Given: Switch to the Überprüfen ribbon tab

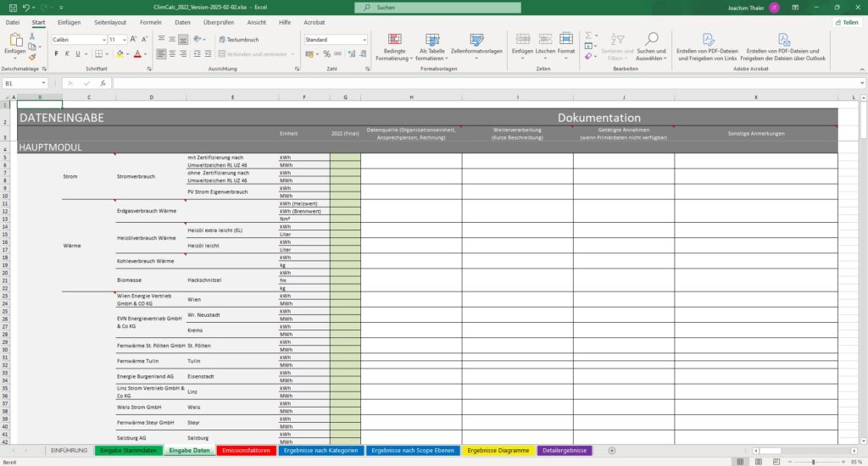Looking at the screenshot, I should (218, 23).
